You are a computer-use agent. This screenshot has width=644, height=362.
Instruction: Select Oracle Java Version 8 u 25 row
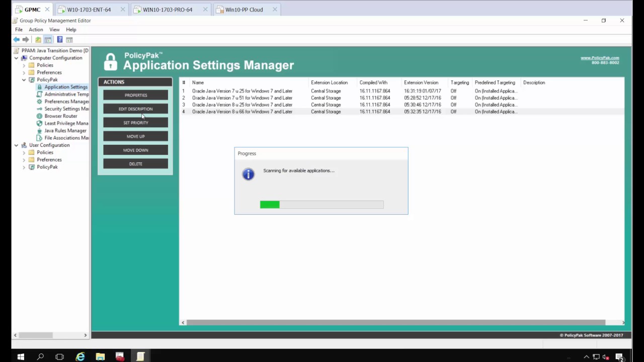point(401,105)
